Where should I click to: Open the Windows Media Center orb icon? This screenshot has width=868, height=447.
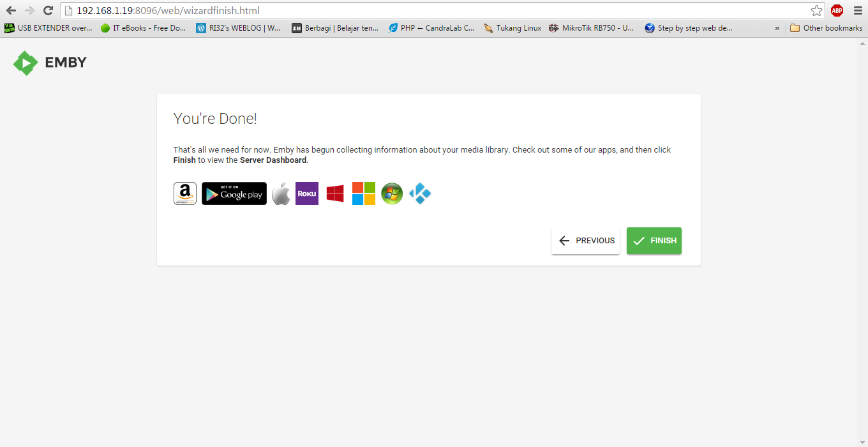click(x=392, y=193)
